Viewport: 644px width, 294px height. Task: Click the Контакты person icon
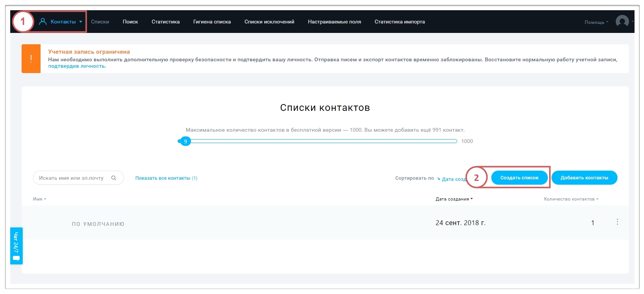tap(43, 22)
